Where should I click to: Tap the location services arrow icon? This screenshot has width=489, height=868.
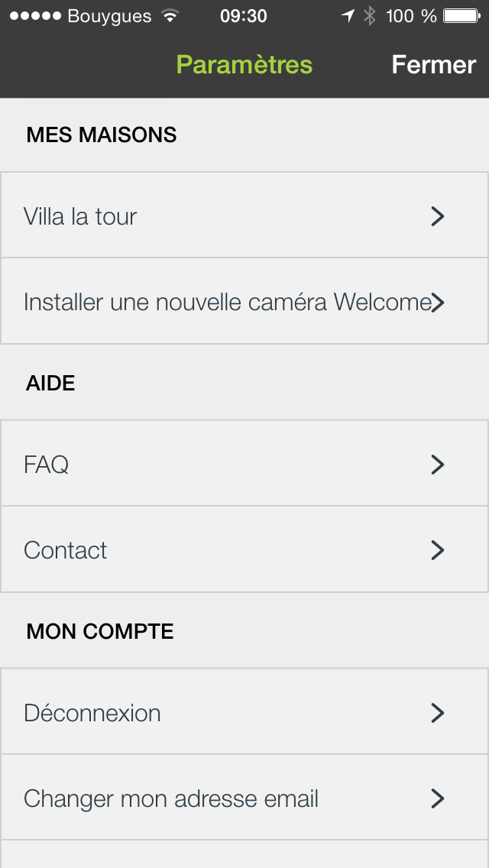coord(348,16)
